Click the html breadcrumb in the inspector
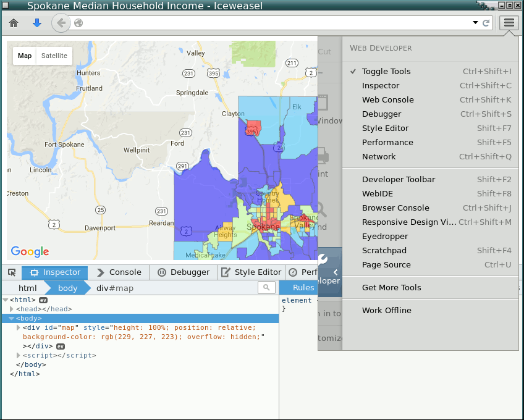 click(x=27, y=288)
